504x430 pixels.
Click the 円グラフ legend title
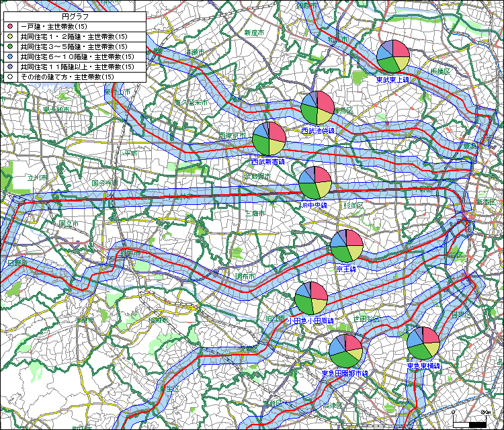click(x=74, y=15)
